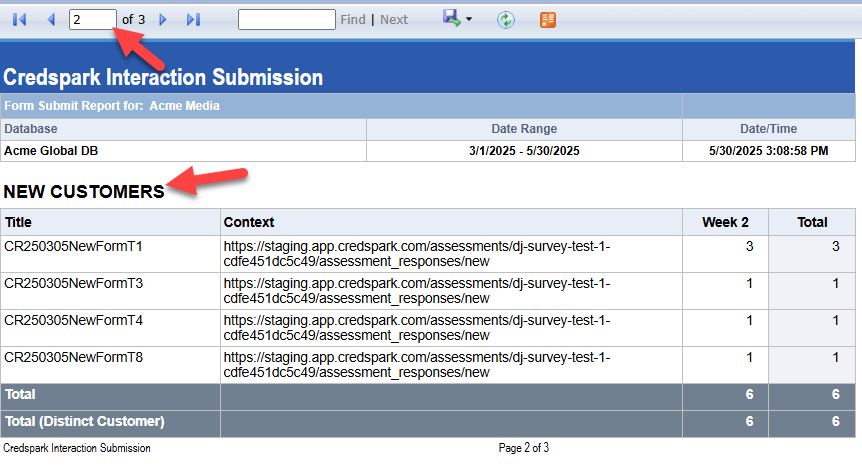Screen dimensions: 862x468
Task: Click the Next search result link
Action: click(394, 19)
